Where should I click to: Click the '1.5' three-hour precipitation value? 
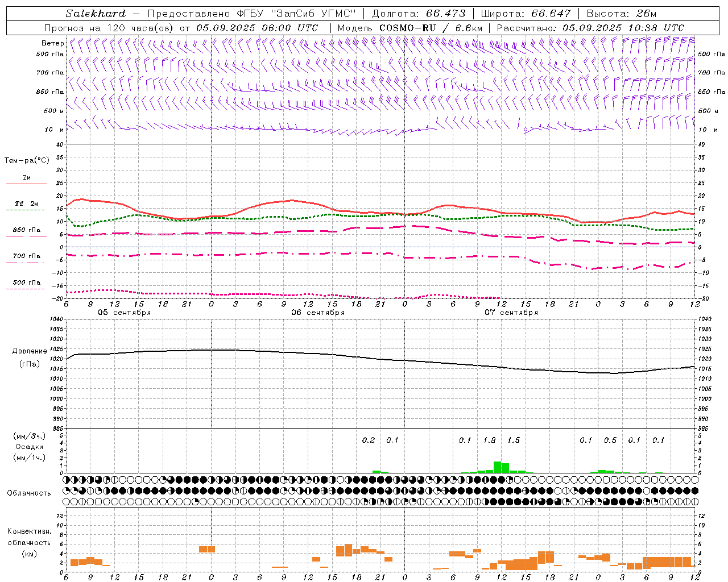(514, 440)
